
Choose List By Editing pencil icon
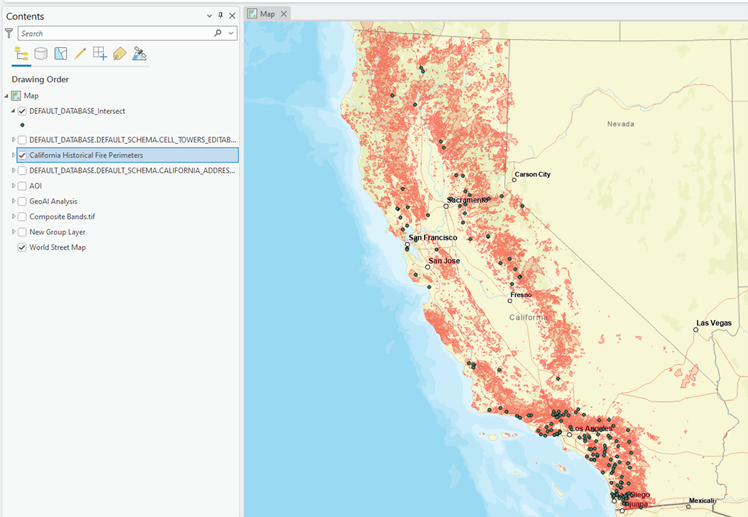coord(80,53)
